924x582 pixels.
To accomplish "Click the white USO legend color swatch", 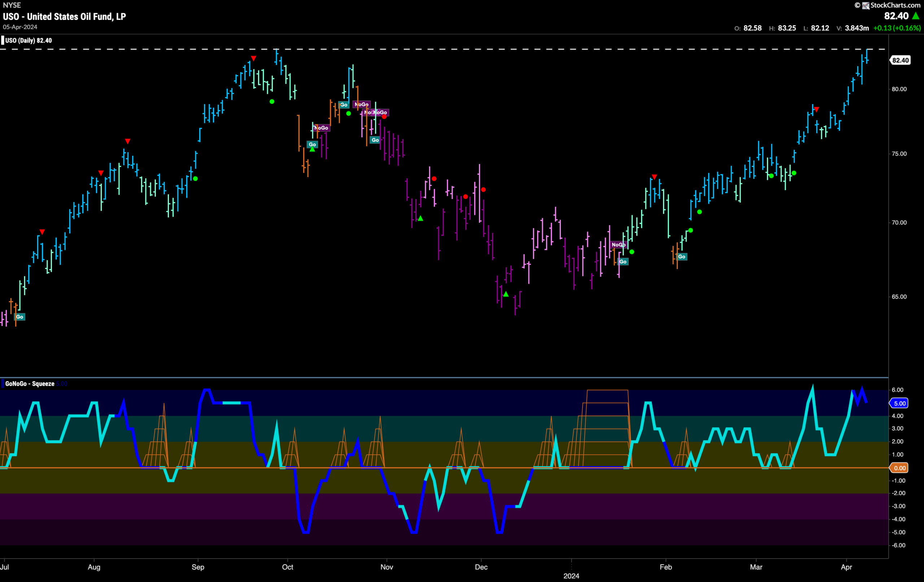I will pos(3,40).
